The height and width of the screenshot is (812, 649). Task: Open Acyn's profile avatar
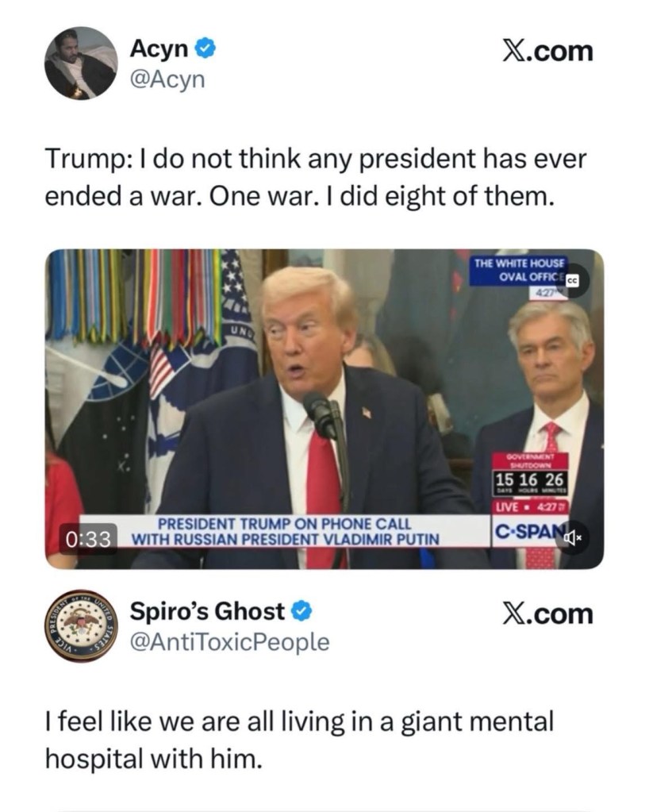[81, 63]
